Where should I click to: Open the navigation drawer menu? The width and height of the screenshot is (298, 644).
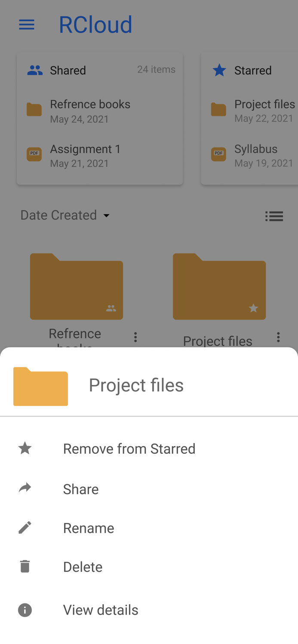click(x=26, y=24)
